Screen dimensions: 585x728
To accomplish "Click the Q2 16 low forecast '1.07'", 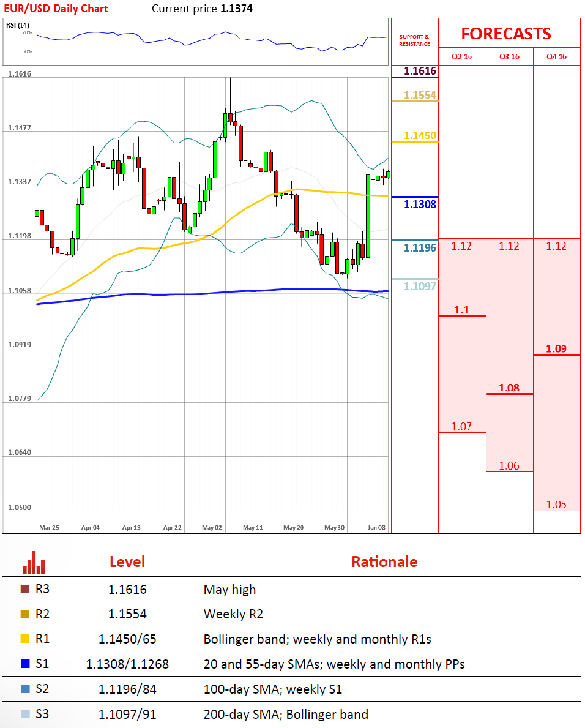I will (461, 426).
